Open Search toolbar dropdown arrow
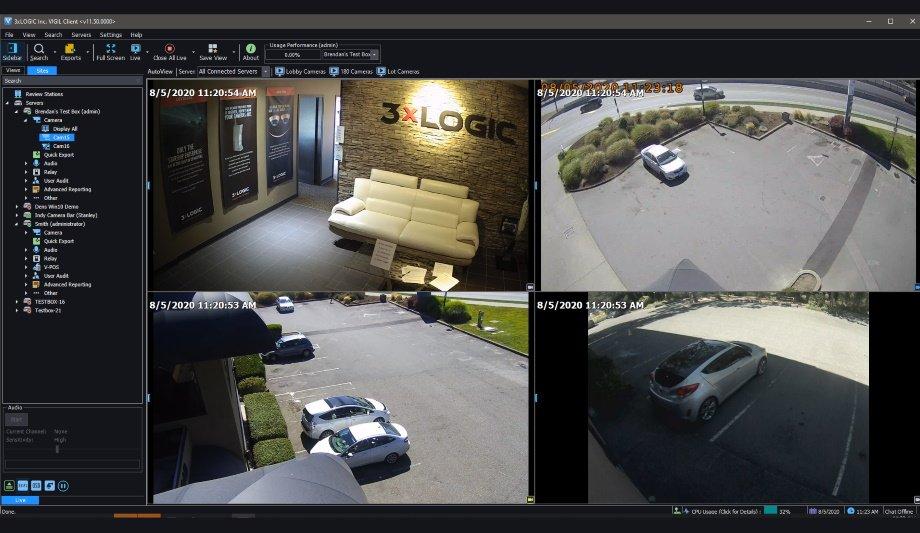This screenshot has height=533, width=920. point(55,52)
